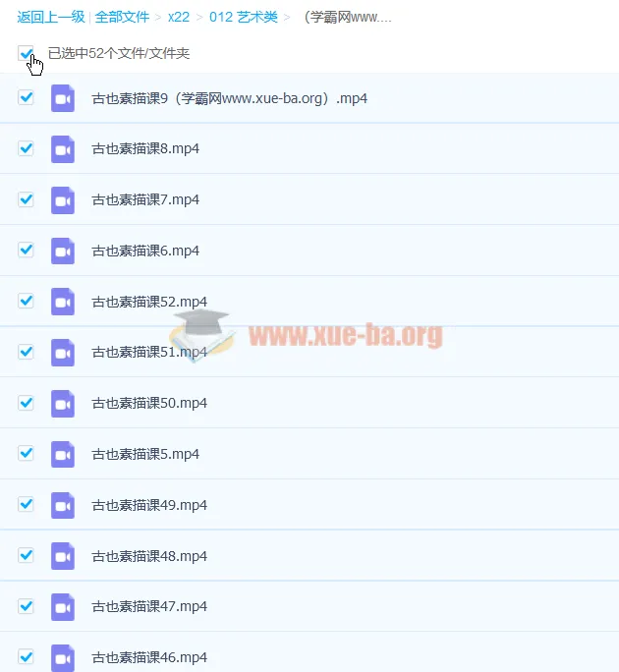Toggle the select-all files checkbox

click(26, 54)
